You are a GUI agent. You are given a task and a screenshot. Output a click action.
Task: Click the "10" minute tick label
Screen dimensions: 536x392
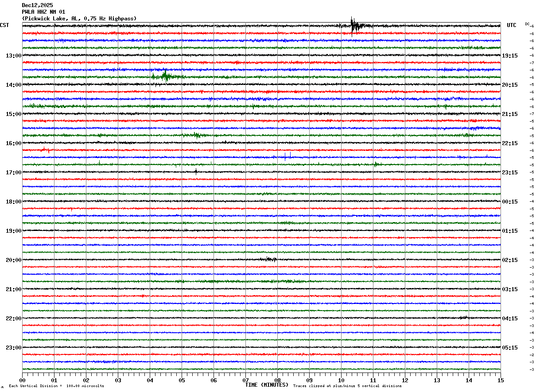[x=341, y=380]
